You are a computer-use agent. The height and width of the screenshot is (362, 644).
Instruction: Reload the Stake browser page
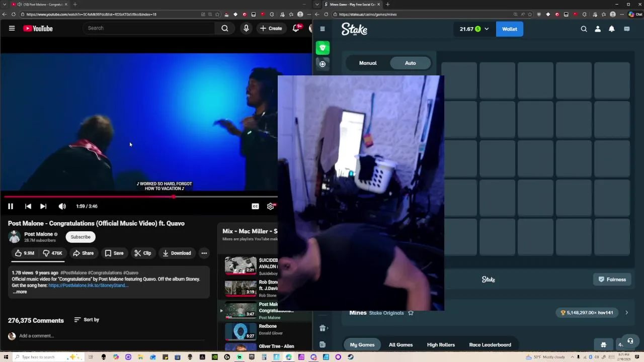(x=326, y=14)
